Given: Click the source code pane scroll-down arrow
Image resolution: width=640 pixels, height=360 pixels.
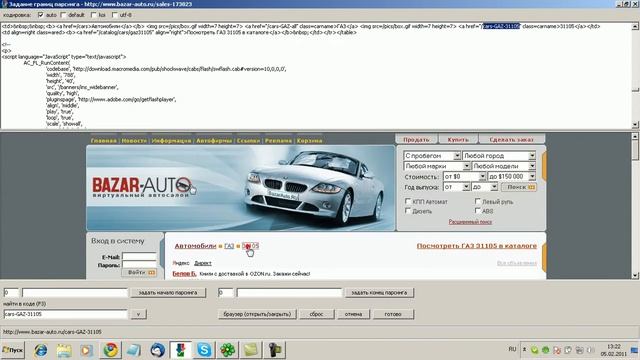Looking at the screenshot, I should (635, 125).
